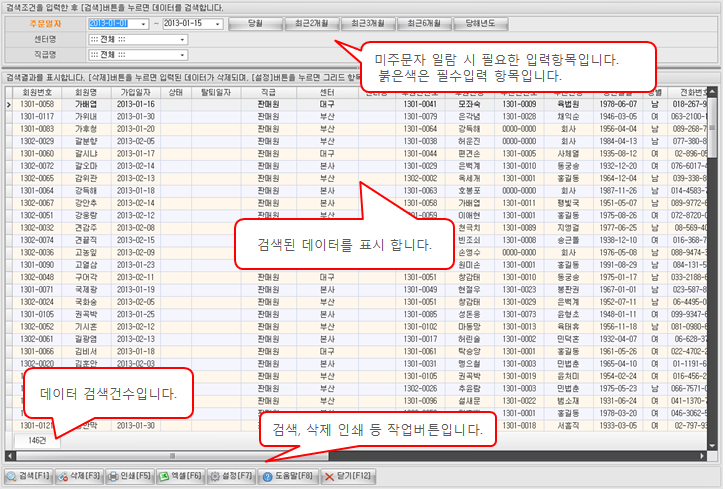Click the 최근6개월 button

(424, 24)
